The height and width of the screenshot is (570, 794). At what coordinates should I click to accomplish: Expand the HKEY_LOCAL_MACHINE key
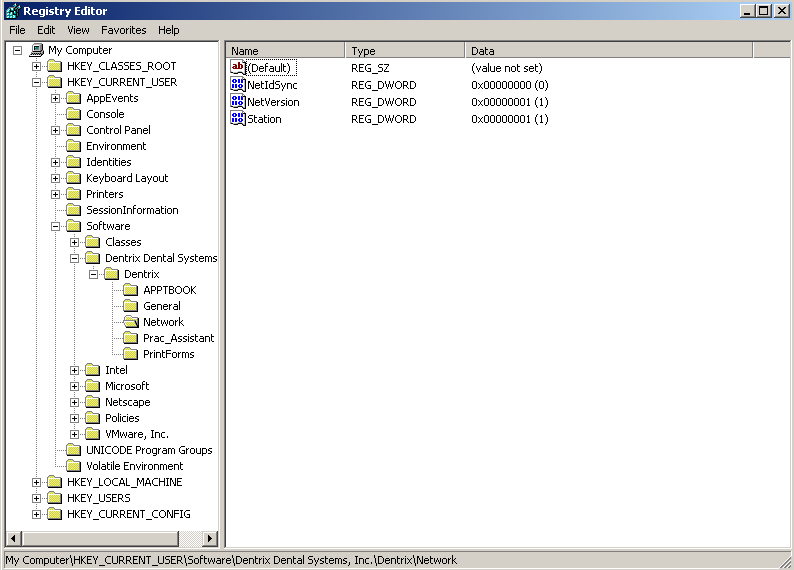[36, 482]
